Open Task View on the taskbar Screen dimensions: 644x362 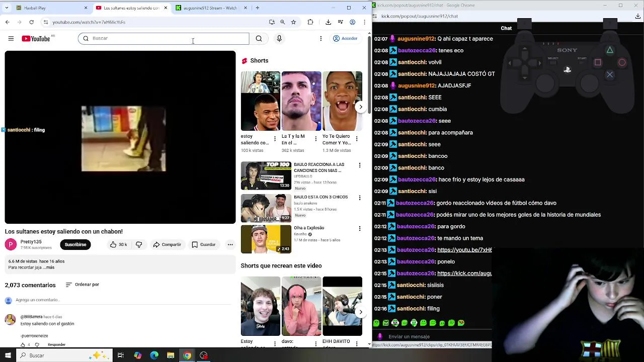point(121,355)
